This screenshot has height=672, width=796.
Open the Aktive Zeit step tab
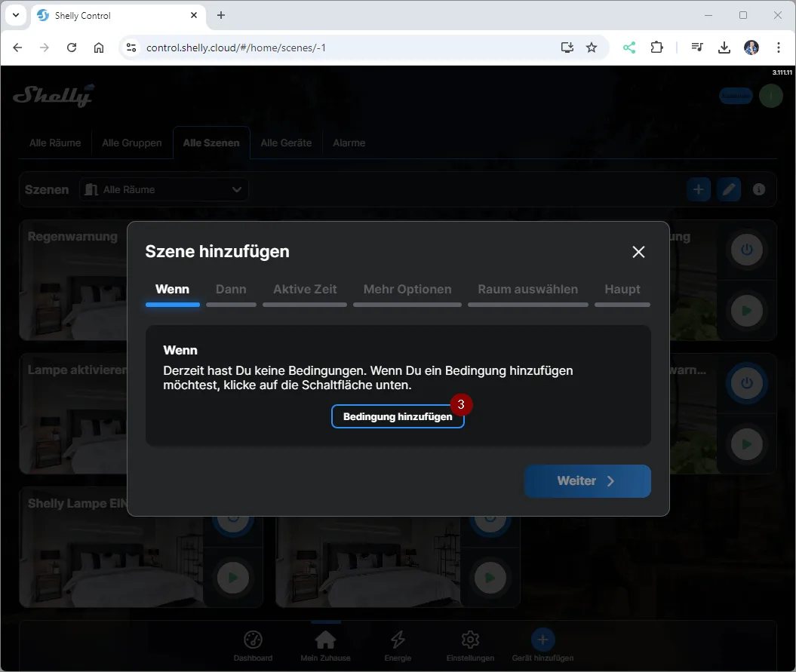pyautogui.click(x=305, y=290)
